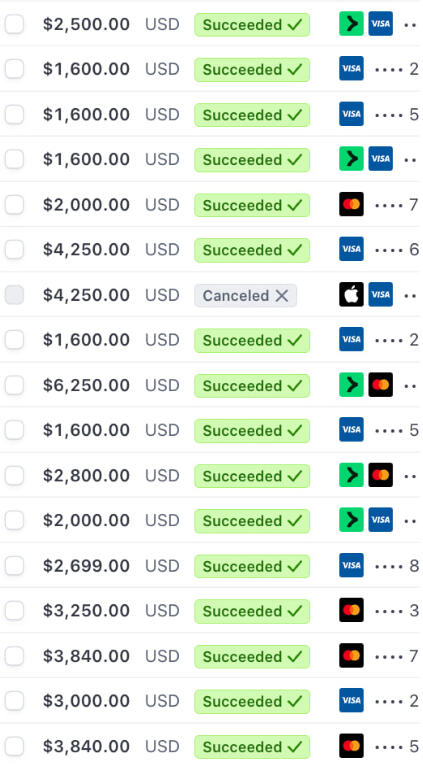Image resolution: width=423 pixels, height=764 pixels.
Task: Click the Succeeded badge on $2,500.00 payment
Action: pyautogui.click(x=252, y=24)
